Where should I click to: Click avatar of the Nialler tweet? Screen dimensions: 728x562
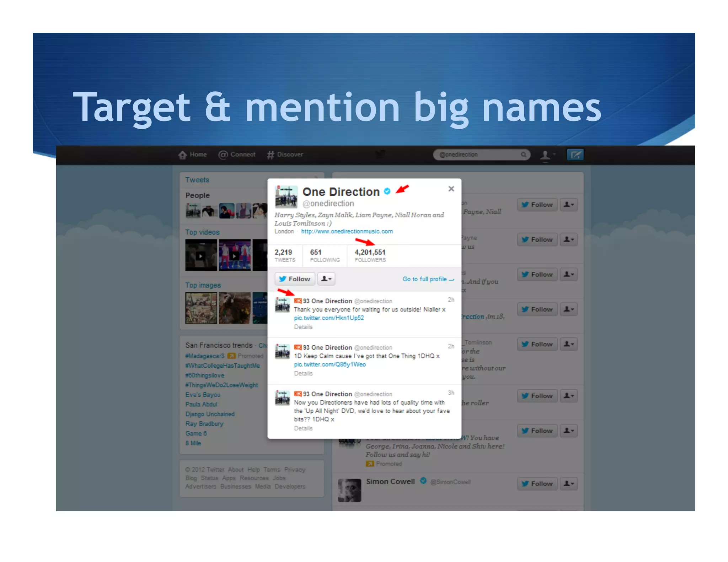coord(283,305)
